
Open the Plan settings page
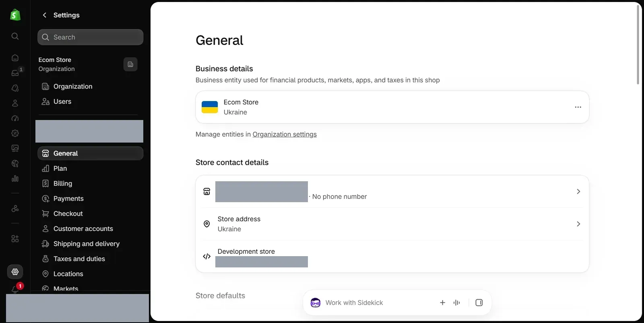point(91,168)
